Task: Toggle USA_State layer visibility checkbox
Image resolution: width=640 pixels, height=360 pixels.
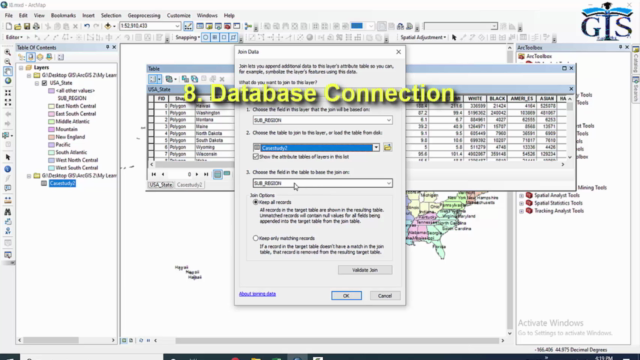Action: pyautogui.click(x=44, y=83)
